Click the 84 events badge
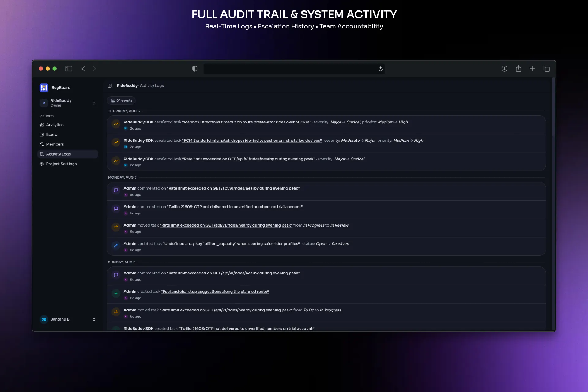Image resolution: width=588 pixels, height=392 pixels. (121, 100)
